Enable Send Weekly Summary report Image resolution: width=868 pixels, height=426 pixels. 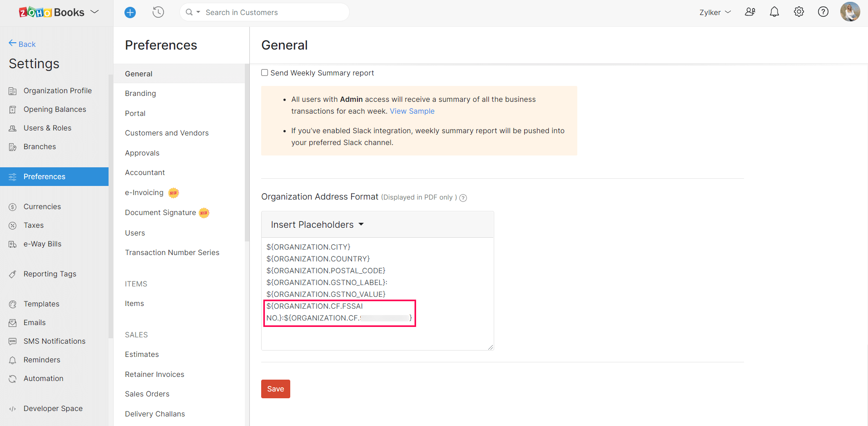(x=264, y=72)
